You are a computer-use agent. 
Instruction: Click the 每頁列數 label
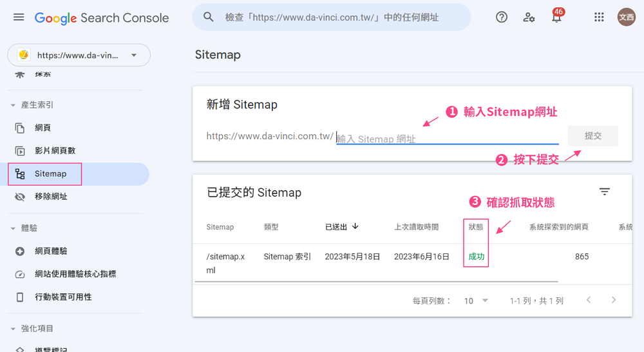point(431,301)
